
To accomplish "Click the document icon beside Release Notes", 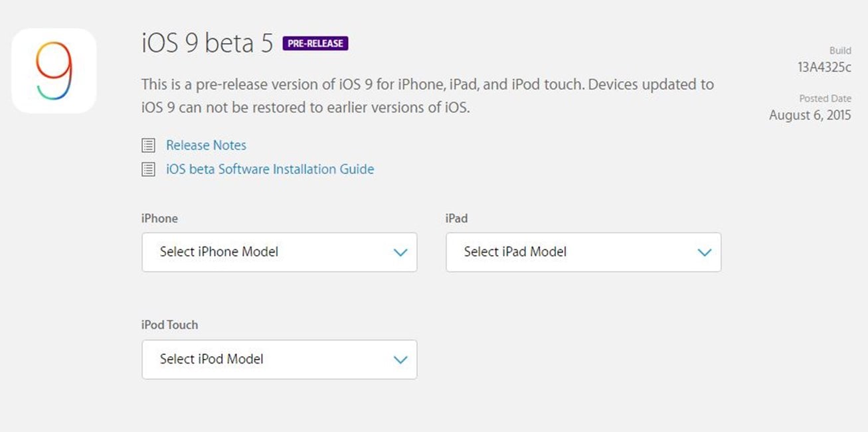I will coord(149,145).
